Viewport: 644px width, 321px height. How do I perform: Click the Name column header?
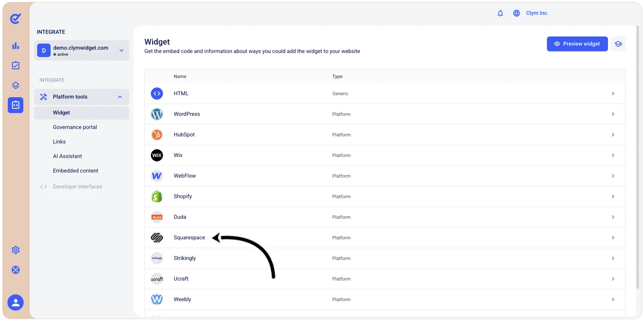pyautogui.click(x=180, y=77)
